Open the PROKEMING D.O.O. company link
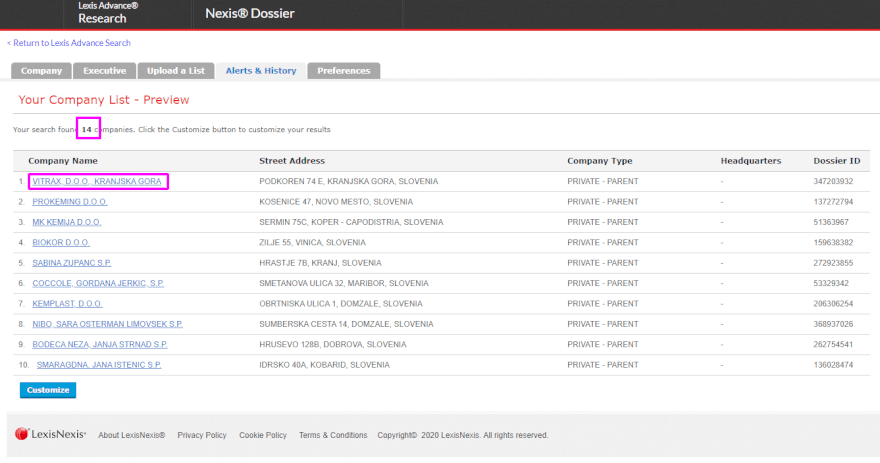The image size is (880, 463). 70,202
